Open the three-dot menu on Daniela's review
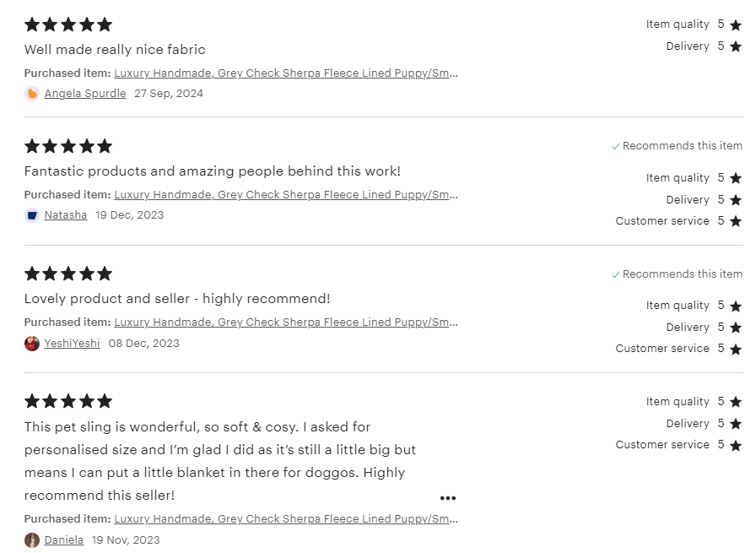 click(x=448, y=498)
